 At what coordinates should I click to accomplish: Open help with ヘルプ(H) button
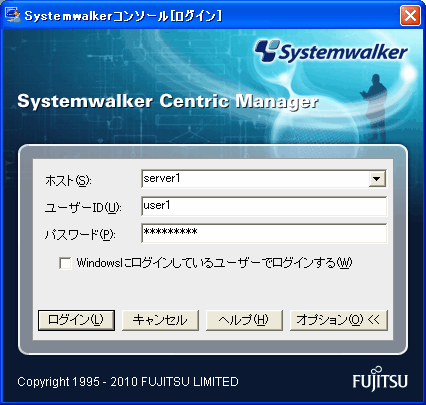pyautogui.click(x=244, y=320)
